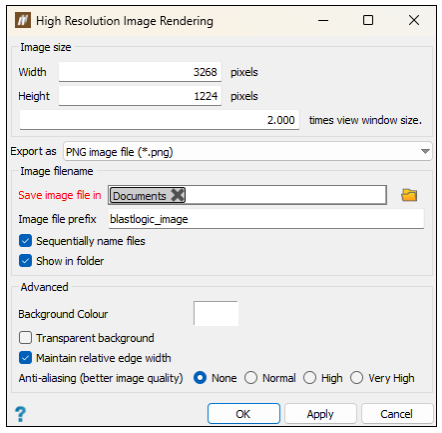The height and width of the screenshot is (433, 442).
Task: Enable Transparent background checkbox
Action: click(25, 338)
